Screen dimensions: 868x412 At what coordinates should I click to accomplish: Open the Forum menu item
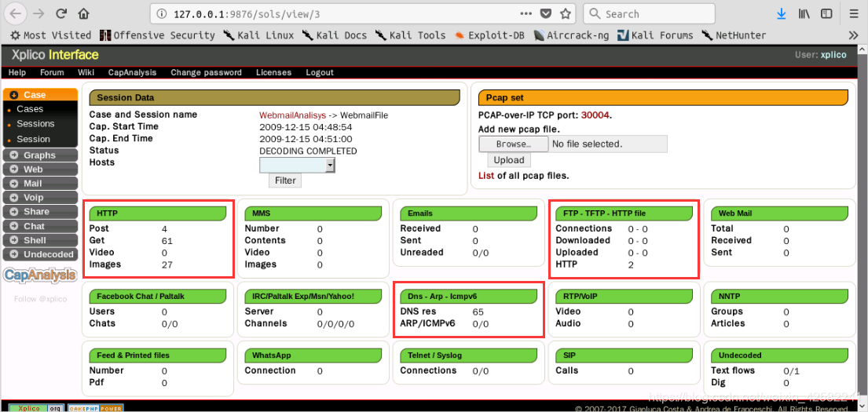(x=52, y=72)
